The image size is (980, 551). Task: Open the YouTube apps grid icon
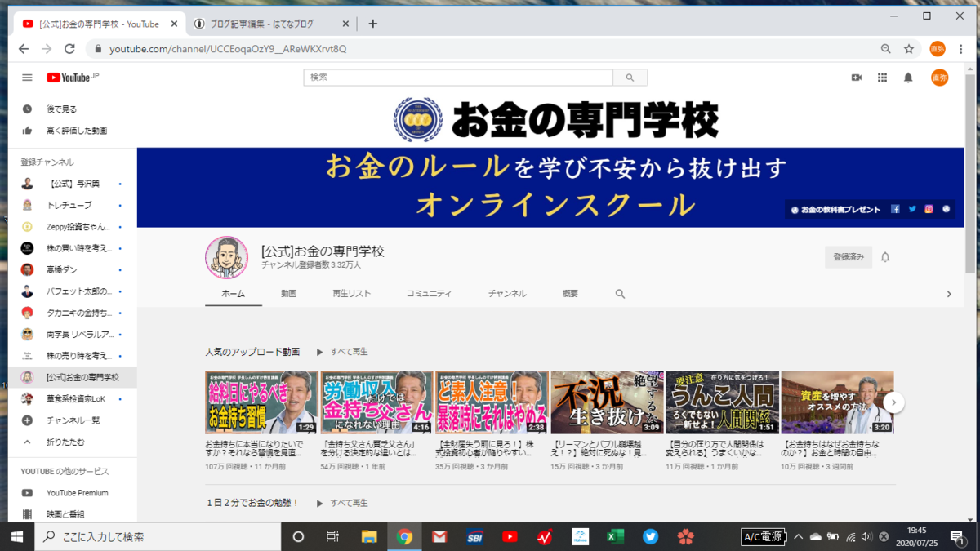click(882, 78)
